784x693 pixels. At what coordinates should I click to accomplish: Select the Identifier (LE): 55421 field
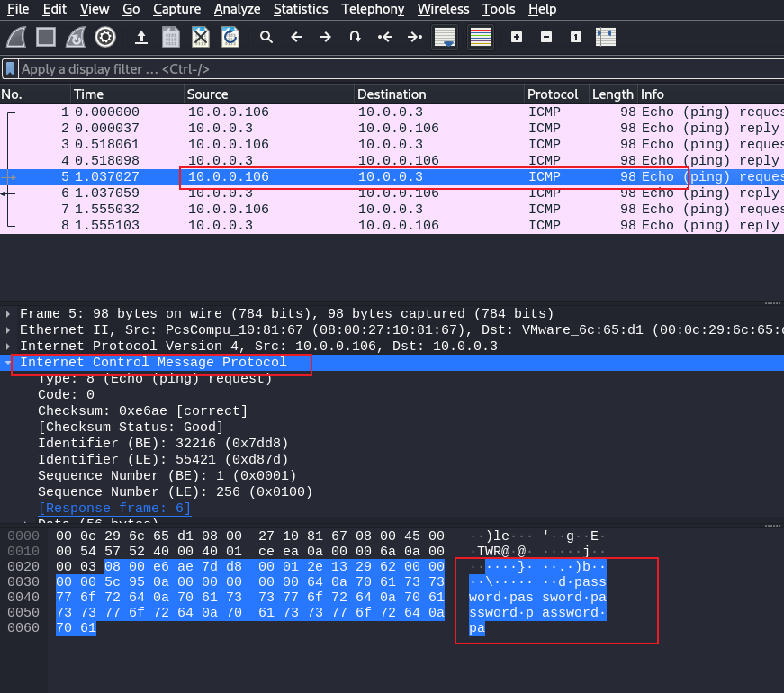point(163,460)
